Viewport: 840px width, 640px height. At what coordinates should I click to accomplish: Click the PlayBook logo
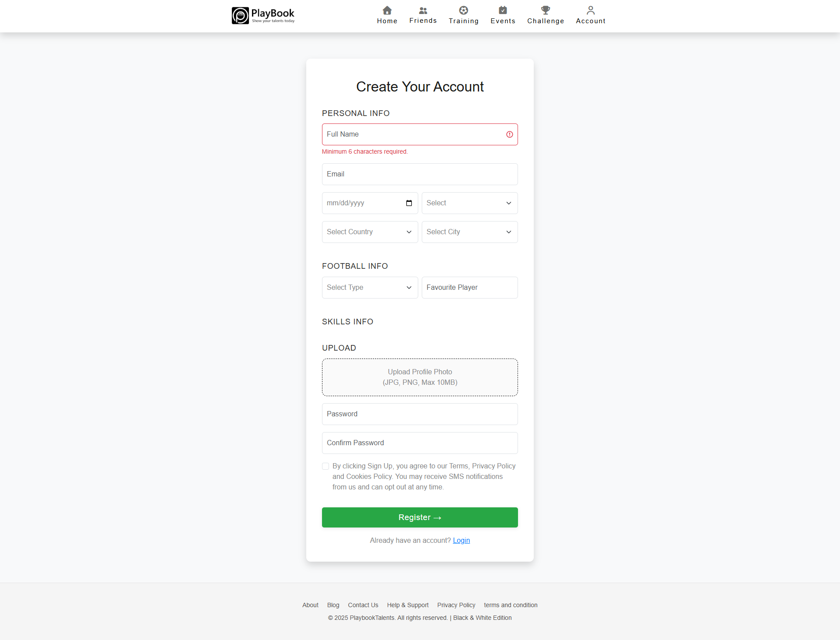[263, 16]
